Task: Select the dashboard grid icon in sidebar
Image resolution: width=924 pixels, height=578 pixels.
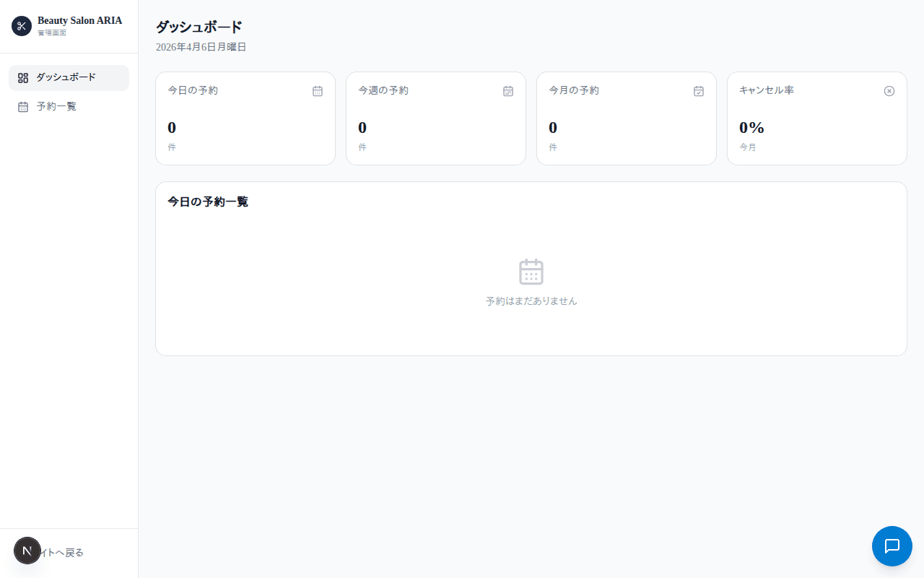Action: pos(22,77)
